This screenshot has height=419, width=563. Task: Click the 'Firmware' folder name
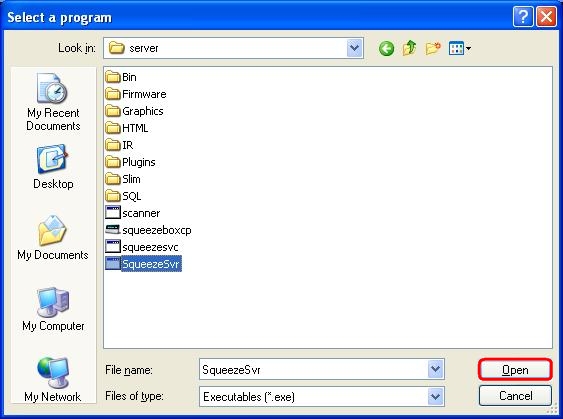click(x=144, y=94)
